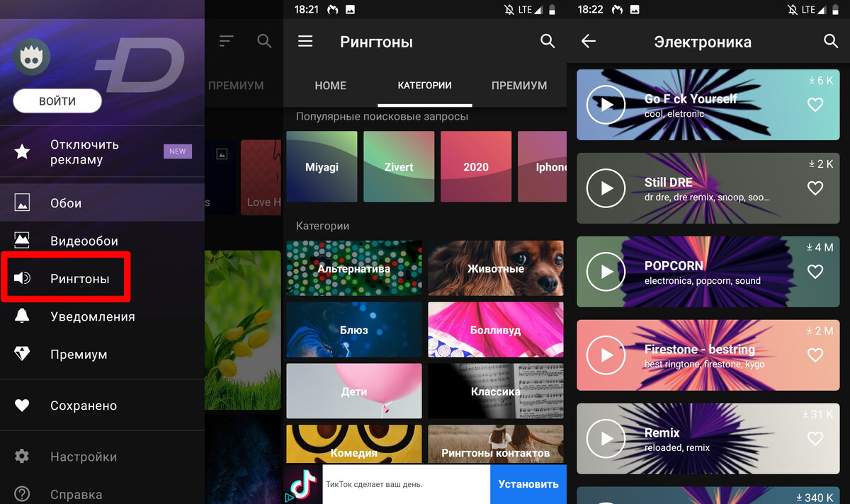Open the Животные category
850x504 pixels.
tap(496, 268)
